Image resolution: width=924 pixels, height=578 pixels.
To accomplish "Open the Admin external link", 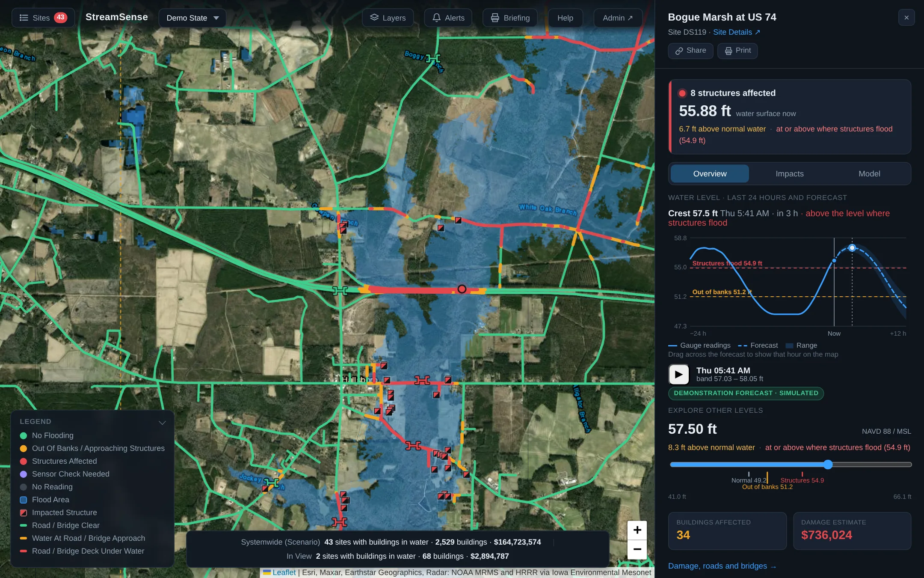I will pos(618,18).
